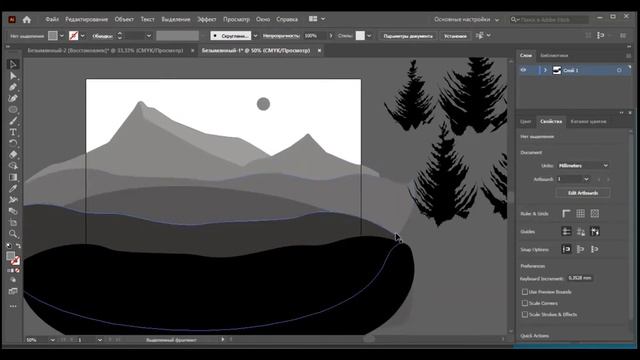Enable Scale Corners checkbox
The image size is (640, 360).
coord(524,303)
